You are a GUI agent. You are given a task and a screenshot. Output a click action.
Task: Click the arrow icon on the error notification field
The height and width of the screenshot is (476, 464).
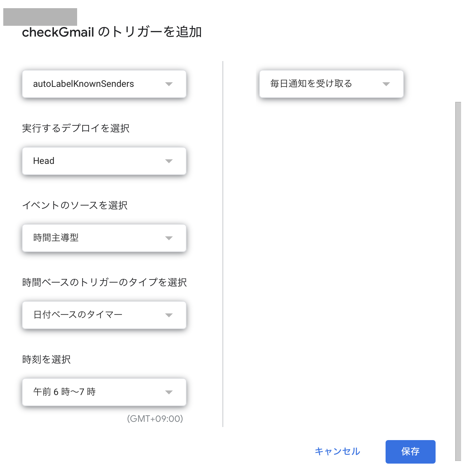click(x=387, y=84)
